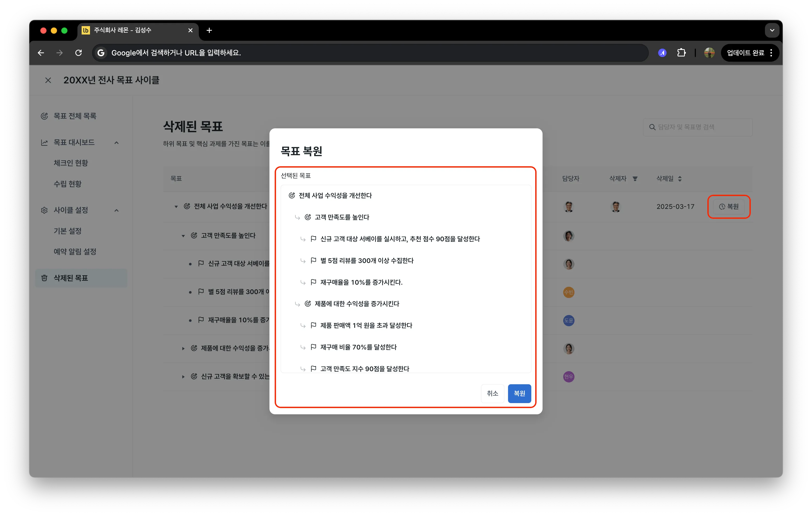The height and width of the screenshot is (516, 812).
Task: Sort by 삭제일 using sort arrows
Action: click(x=680, y=179)
